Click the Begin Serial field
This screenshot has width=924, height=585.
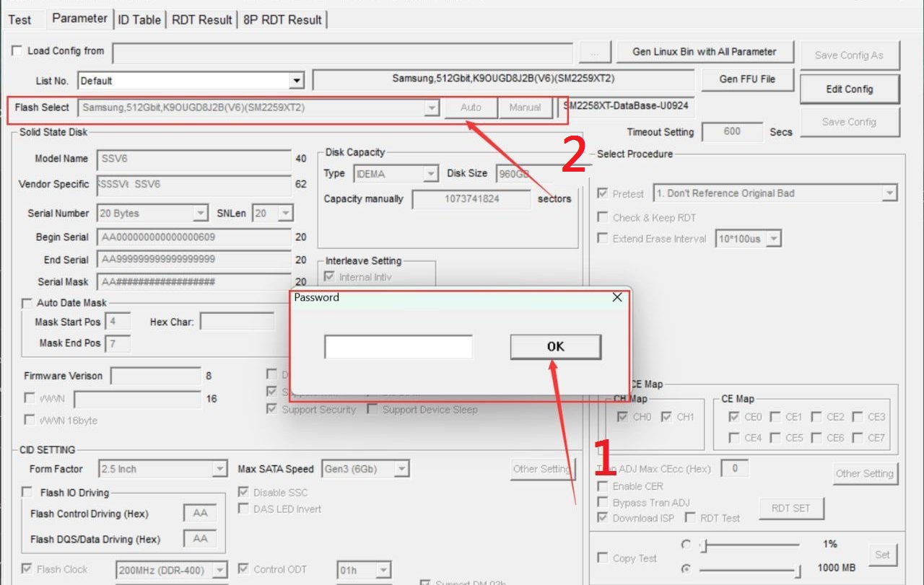click(193, 237)
